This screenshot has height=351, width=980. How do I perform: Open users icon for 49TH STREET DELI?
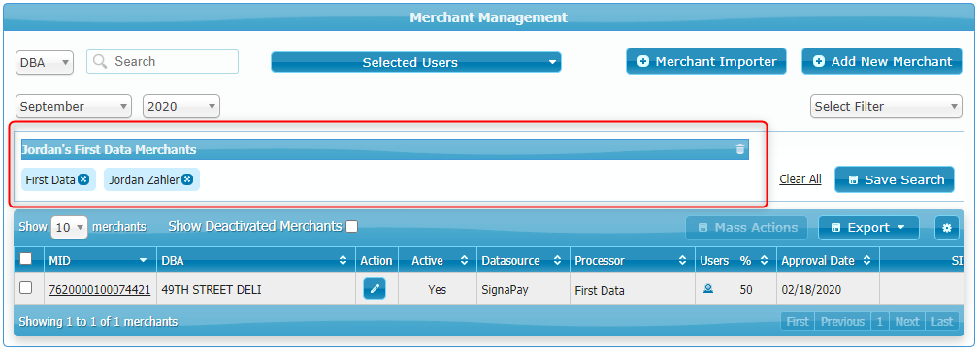tap(708, 289)
